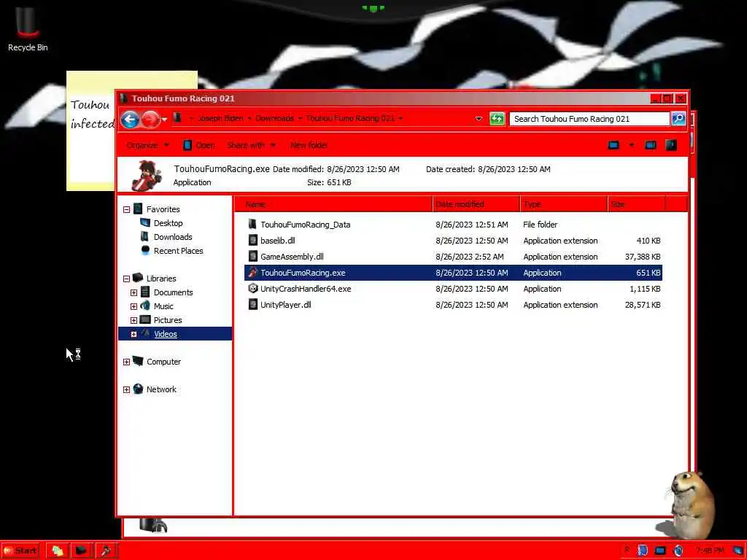This screenshot has height=560, width=747.
Task: Expand the Pictures library node
Action: (x=134, y=321)
